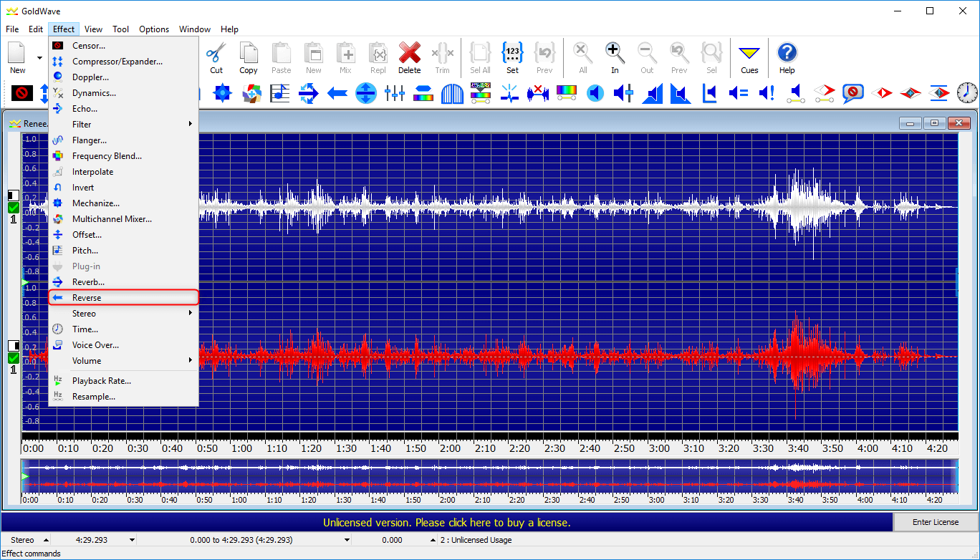The height and width of the screenshot is (560, 980).
Task: Click the Cut scissors icon
Action: click(216, 53)
